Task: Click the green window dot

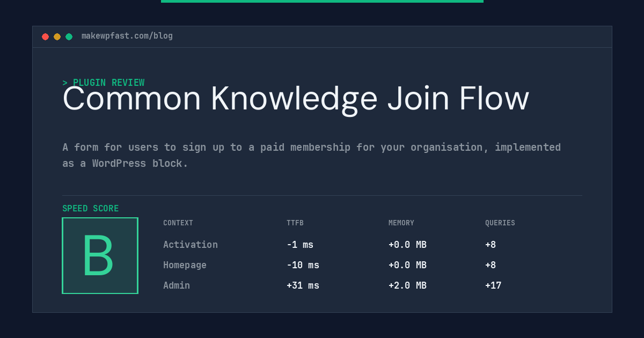Action: click(x=69, y=36)
